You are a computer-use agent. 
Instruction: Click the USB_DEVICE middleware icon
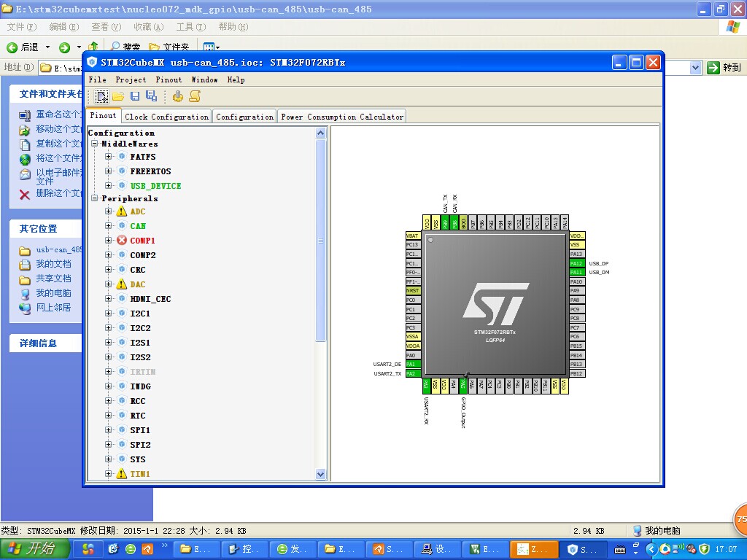coord(122,185)
